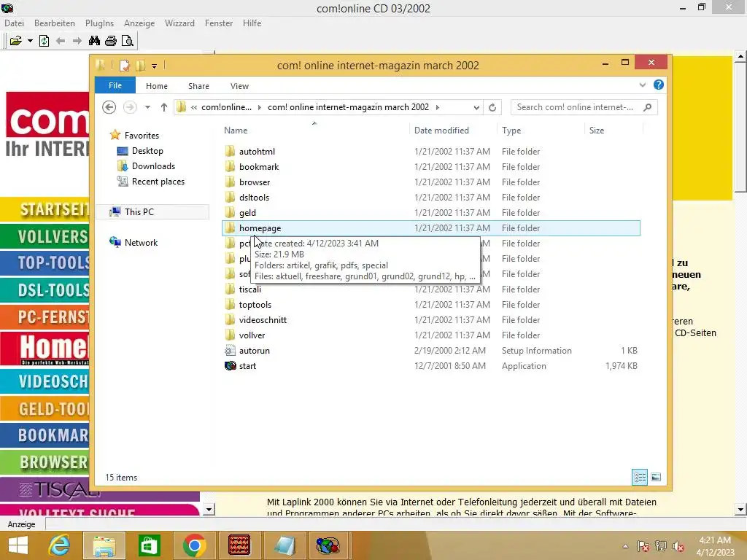
Task: Show hidden tray icons arrow
Action: (625, 546)
